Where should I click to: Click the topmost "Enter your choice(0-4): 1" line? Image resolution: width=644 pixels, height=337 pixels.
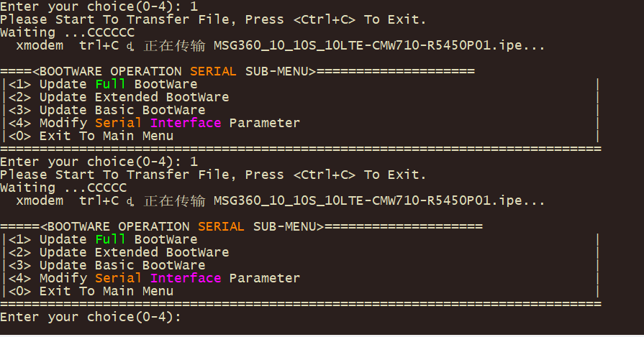click(x=99, y=6)
